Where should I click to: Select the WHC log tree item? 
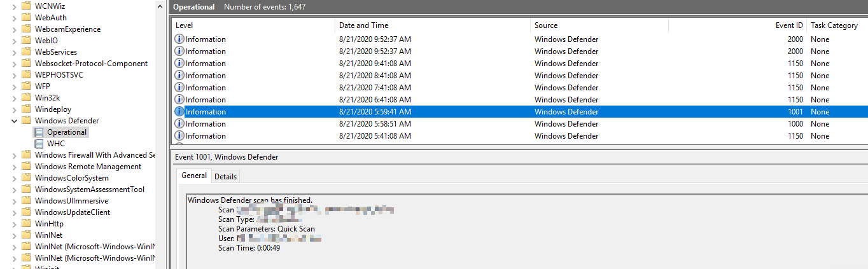point(56,144)
